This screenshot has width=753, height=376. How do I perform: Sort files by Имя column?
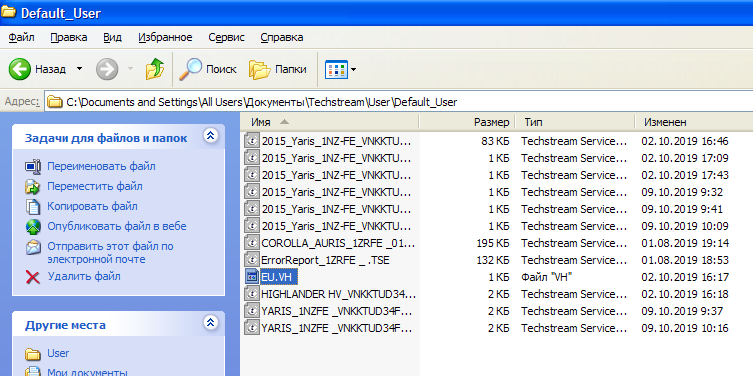[329, 122]
